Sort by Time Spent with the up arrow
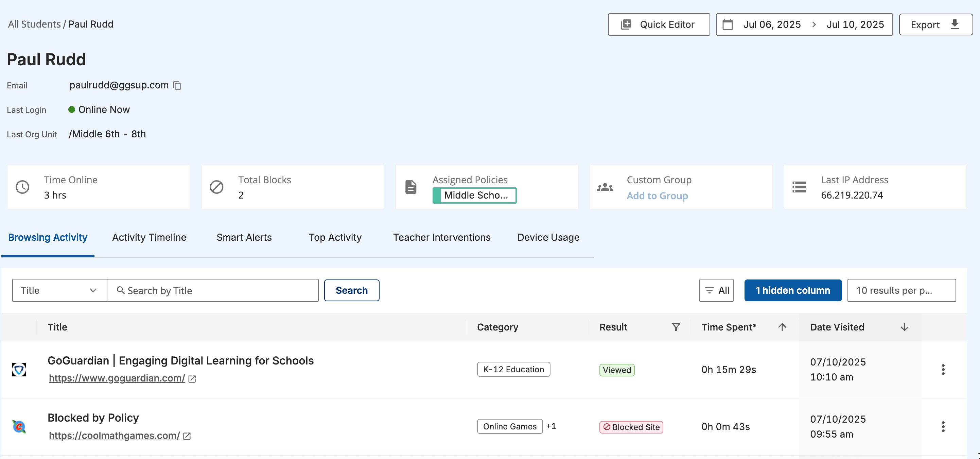980x459 pixels. [x=782, y=327]
